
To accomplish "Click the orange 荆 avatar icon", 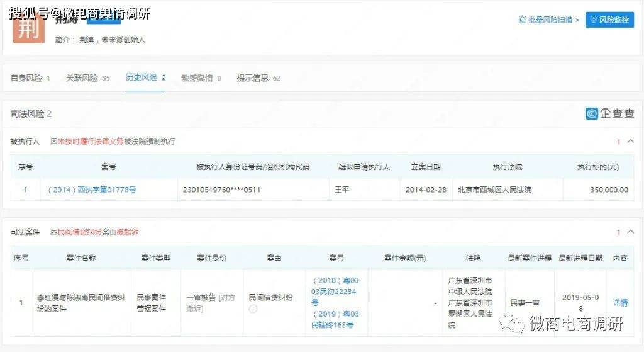I will (x=29, y=28).
